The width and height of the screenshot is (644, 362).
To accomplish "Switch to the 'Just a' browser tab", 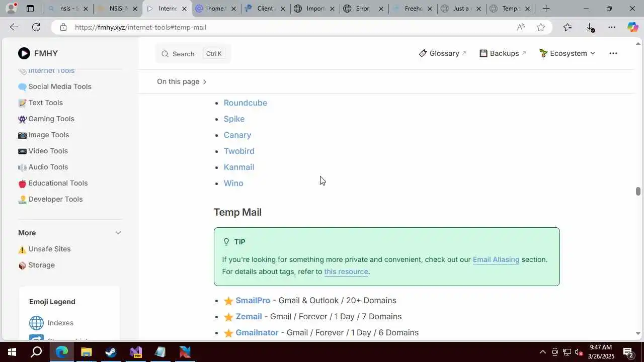I will pyautogui.click(x=461, y=9).
